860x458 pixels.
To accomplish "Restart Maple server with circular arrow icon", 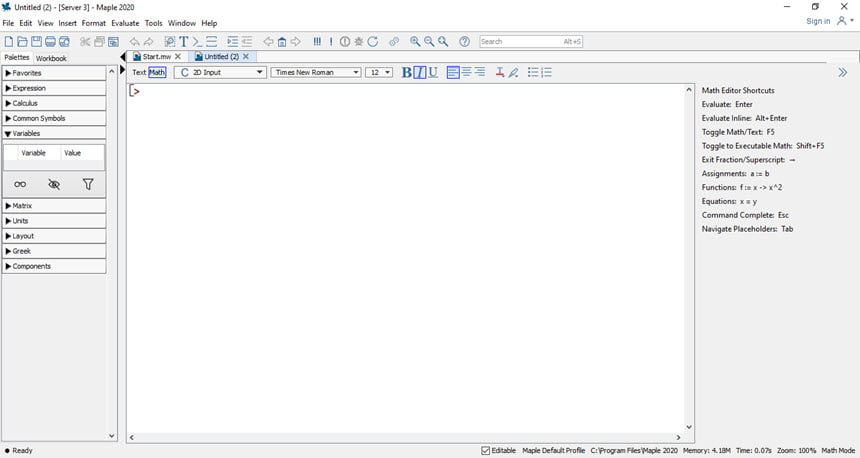I will click(x=373, y=42).
